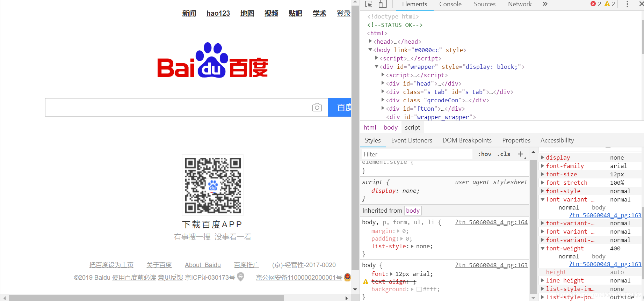Activate the inspect element picker icon
This screenshot has width=644, height=301.
[368, 4]
